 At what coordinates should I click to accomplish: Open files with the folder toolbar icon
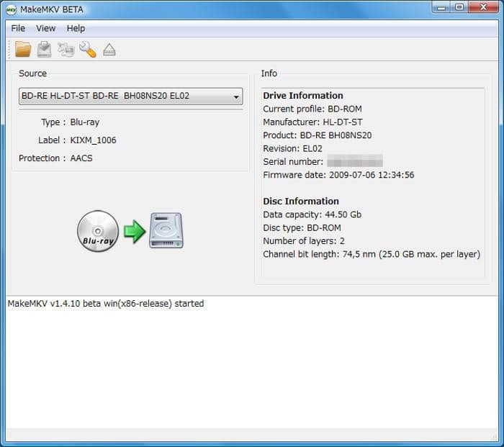pos(23,50)
